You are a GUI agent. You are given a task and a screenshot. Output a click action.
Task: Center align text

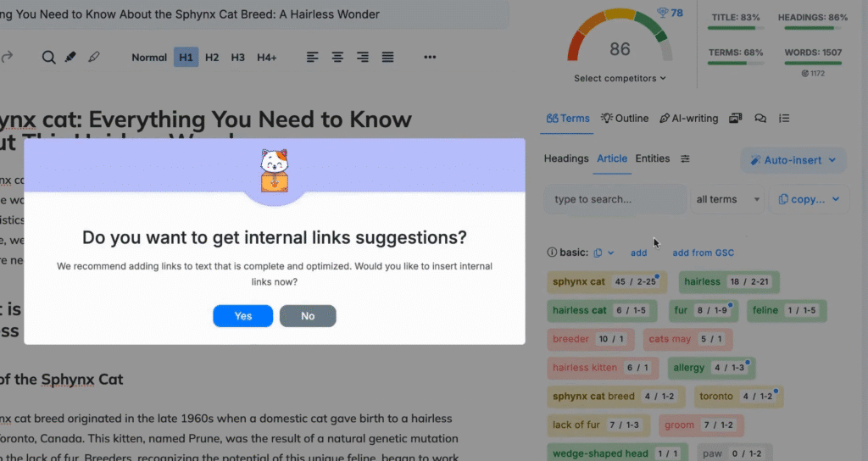point(337,57)
